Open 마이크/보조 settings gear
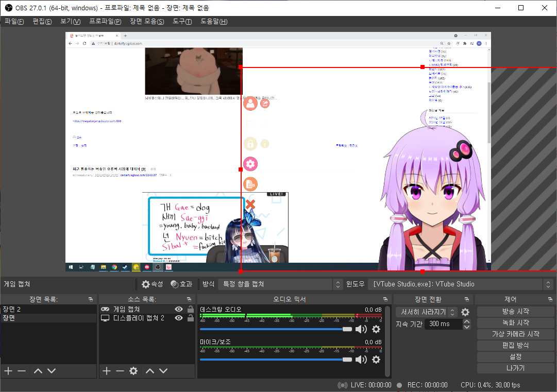The width and height of the screenshot is (557, 392). tap(376, 360)
